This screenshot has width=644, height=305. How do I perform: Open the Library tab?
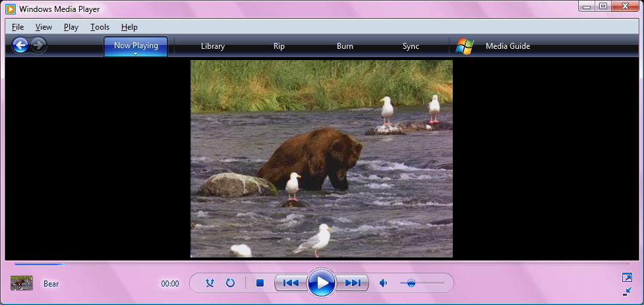click(x=213, y=46)
